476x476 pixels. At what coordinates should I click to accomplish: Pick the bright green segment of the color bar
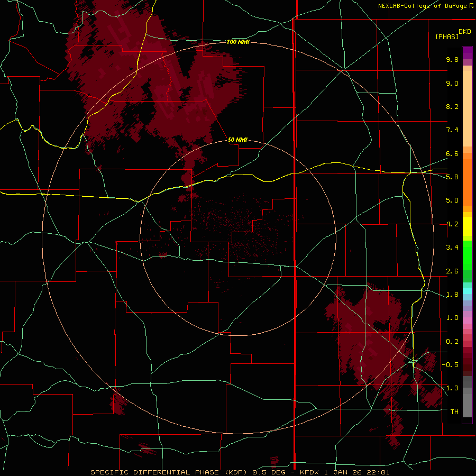click(x=467, y=255)
